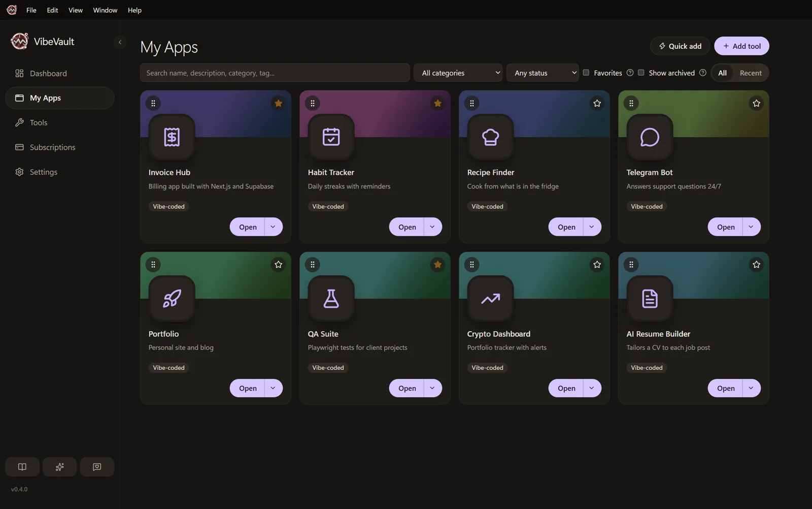This screenshot has width=812, height=509.
Task: Click the help icon next to Favorites
Action: click(630, 73)
